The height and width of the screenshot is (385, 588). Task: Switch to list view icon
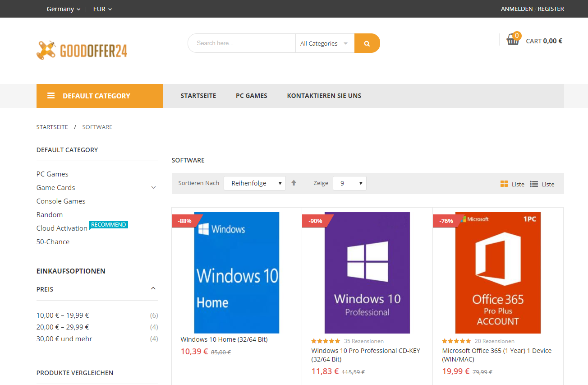[534, 184]
